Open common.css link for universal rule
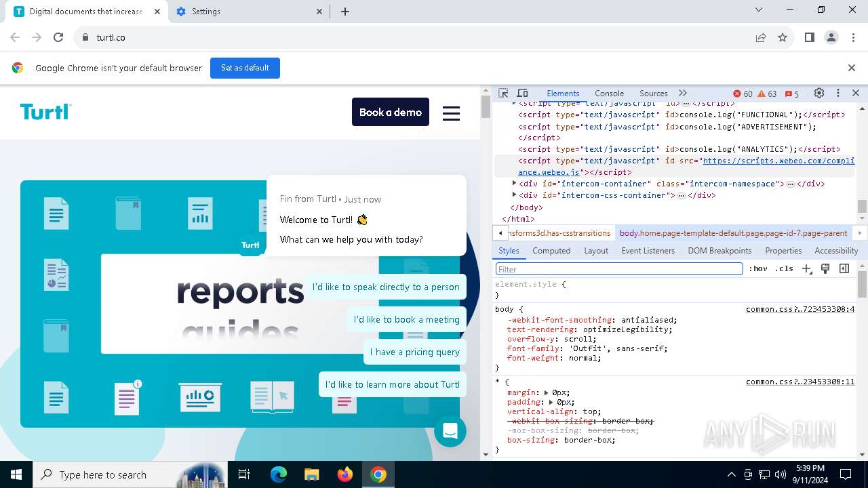 tap(800, 382)
